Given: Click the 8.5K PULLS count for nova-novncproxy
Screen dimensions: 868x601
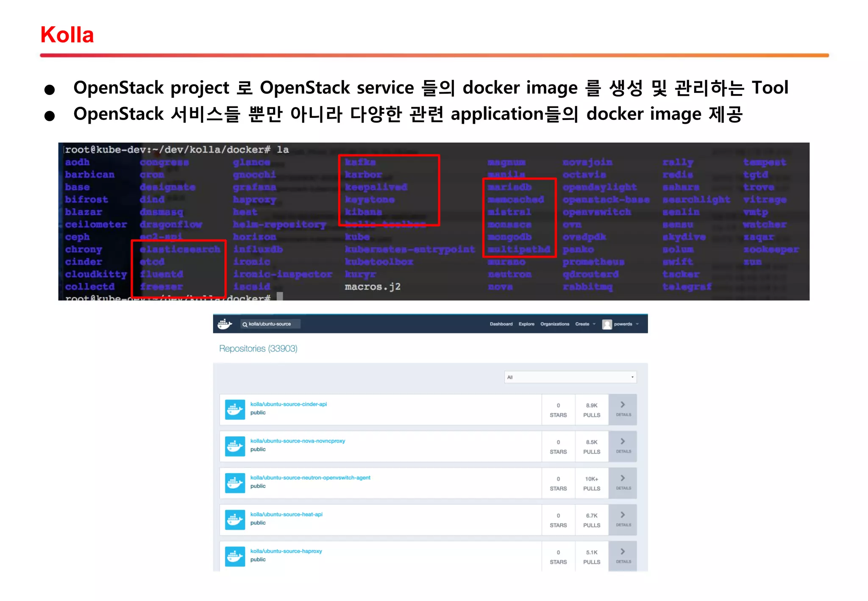Looking at the screenshot, I should (592, 447).
